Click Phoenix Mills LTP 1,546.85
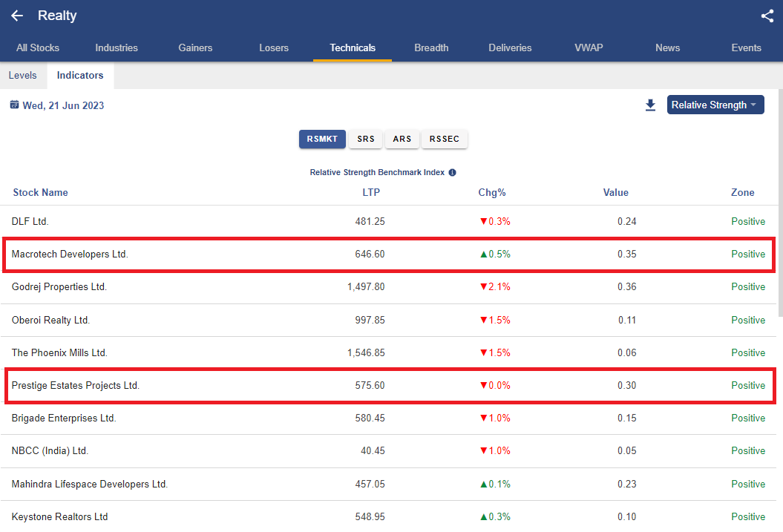The image size is (783, 532). pos(366,353)
